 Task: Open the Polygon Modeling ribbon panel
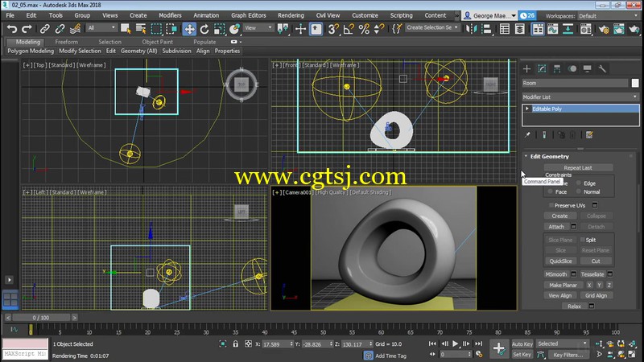(31, 51)
